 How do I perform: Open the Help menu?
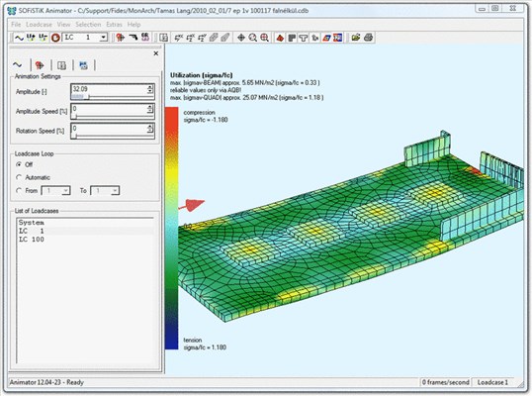click(x=134, y=25)
